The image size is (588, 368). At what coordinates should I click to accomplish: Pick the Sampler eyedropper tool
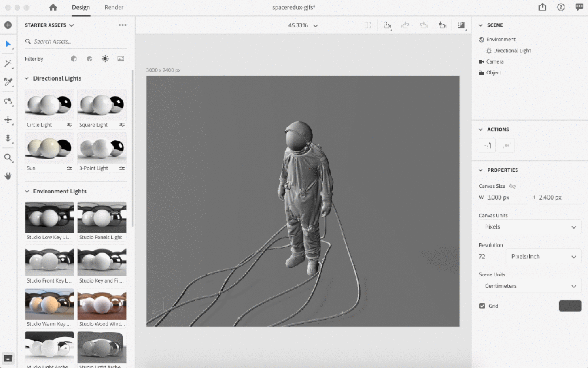tap(8, 82)
